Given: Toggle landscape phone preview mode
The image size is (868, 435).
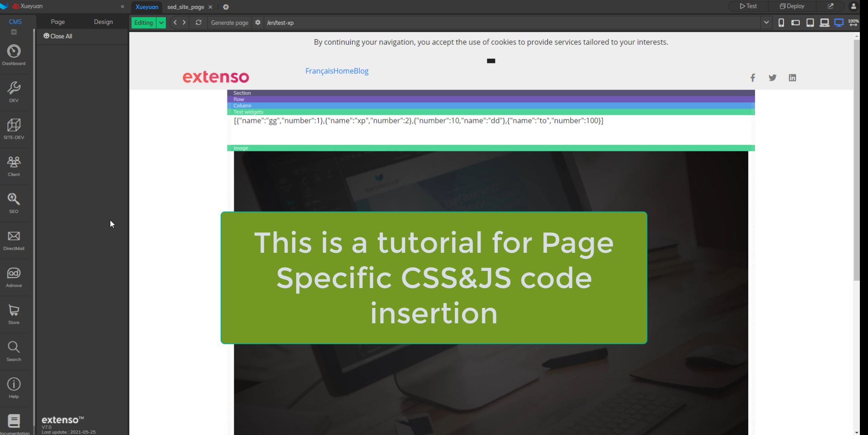Looking at the screenshot, I should coord(796,22).
